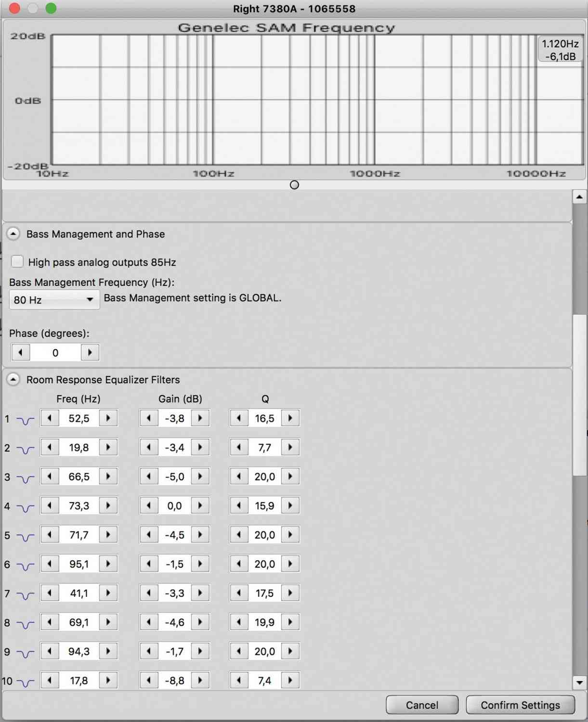The height and width of the screenshot is (722, 588).
Task: Decrease filter 7 gain -3,3
Action: coord(149,593)
